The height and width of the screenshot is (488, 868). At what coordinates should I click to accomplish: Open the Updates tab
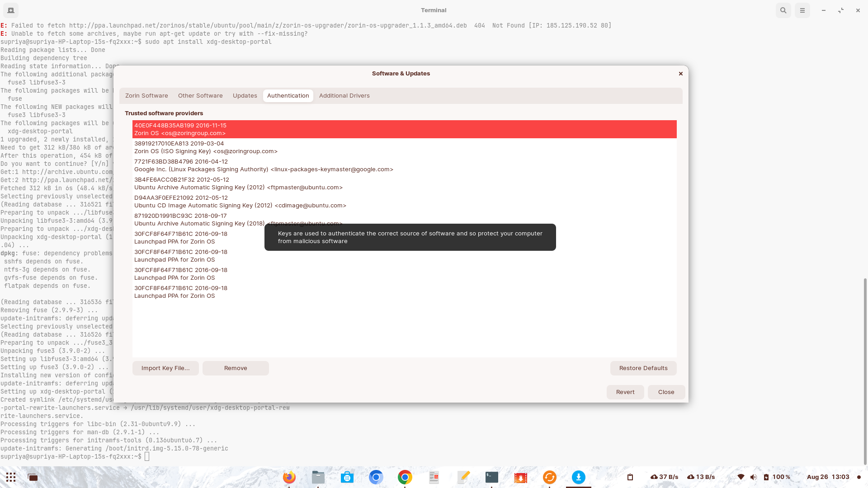245,96
